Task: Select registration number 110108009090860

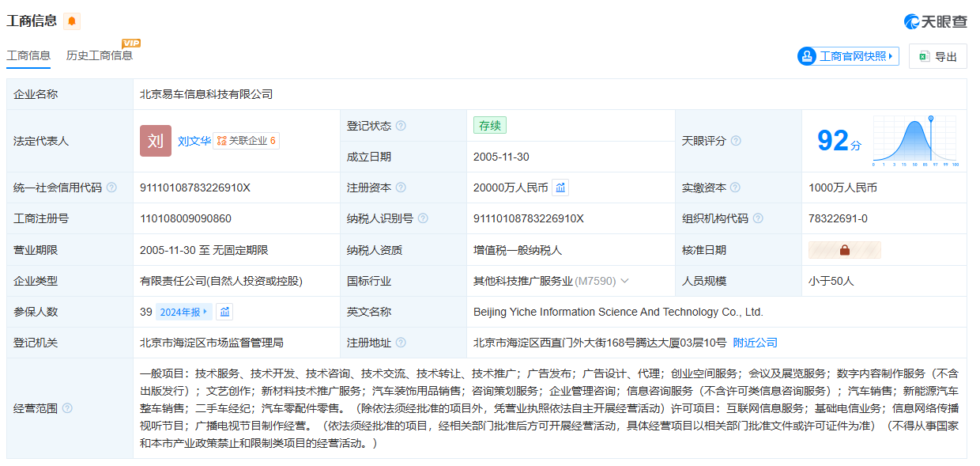Action: click(186, 218)
